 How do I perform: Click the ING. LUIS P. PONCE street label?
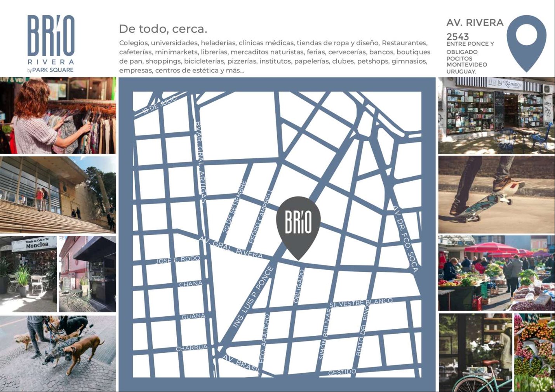(x=253, y=297)
